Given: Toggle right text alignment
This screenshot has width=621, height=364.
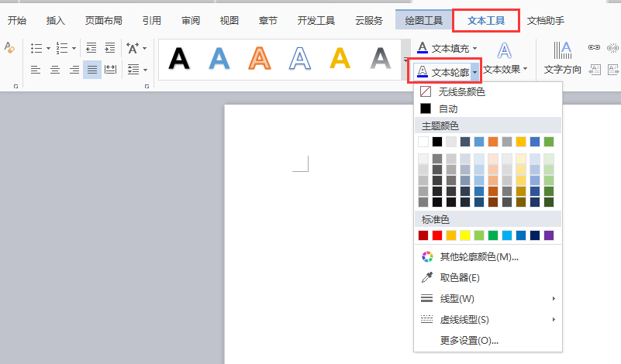Looking at the screenshot, I should pyautogui.click(x=74, y=70).
